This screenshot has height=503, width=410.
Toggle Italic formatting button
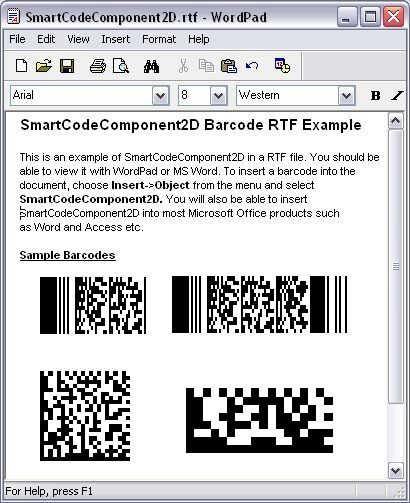click(397, 96)
